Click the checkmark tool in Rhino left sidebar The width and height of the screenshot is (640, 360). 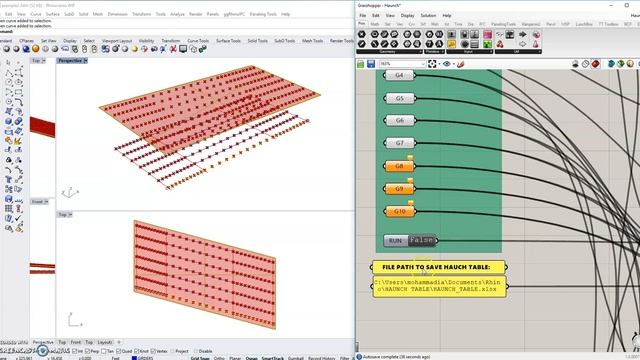[18, 219]
